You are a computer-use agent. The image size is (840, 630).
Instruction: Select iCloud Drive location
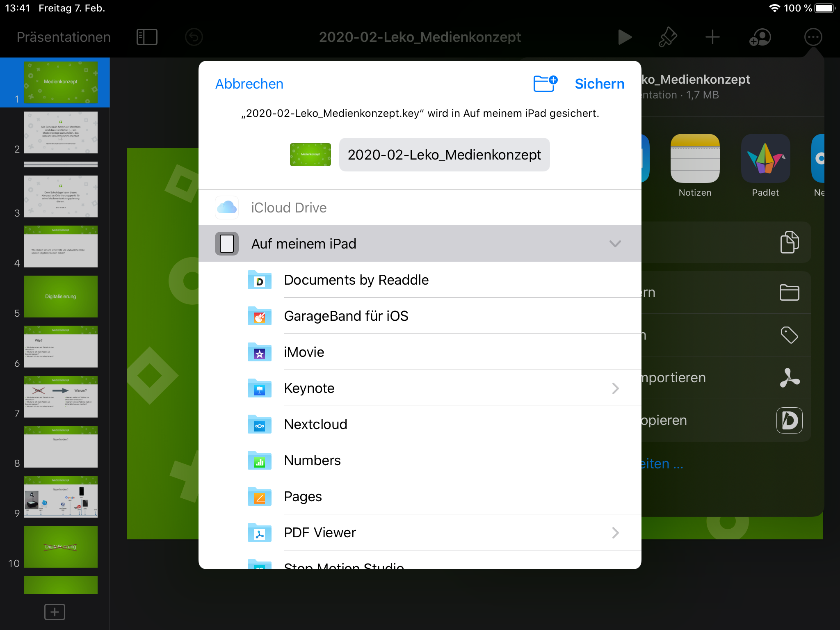[x=420, y=208]
